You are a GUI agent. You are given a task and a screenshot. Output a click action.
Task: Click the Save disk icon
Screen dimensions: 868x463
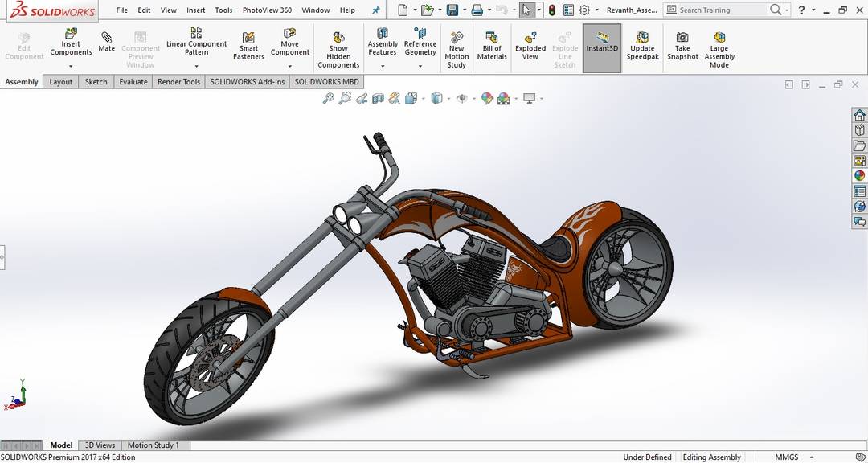pos(452,10)
